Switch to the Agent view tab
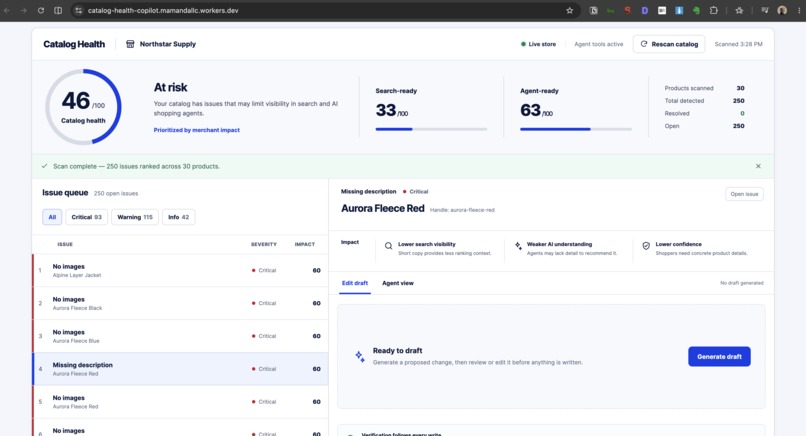Image resolution: width=806 pixels, height=436 pixels. click(x=398, y=283)
